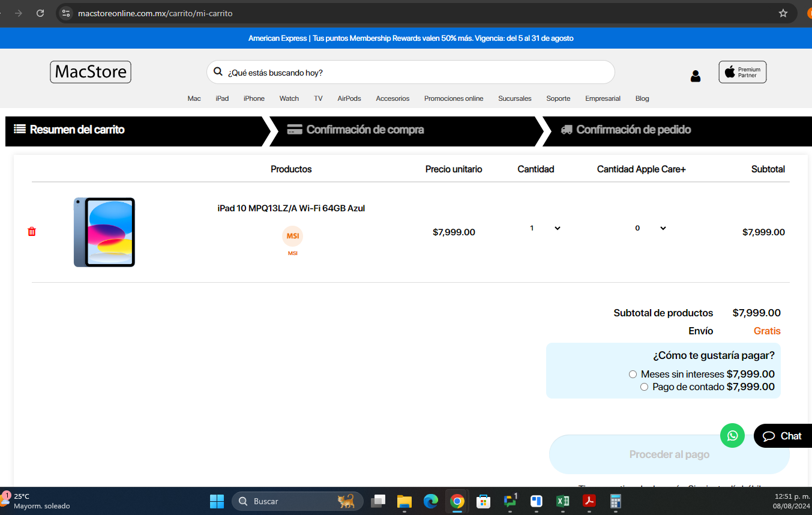Open the Accesorios menu

tap(392, 98)
